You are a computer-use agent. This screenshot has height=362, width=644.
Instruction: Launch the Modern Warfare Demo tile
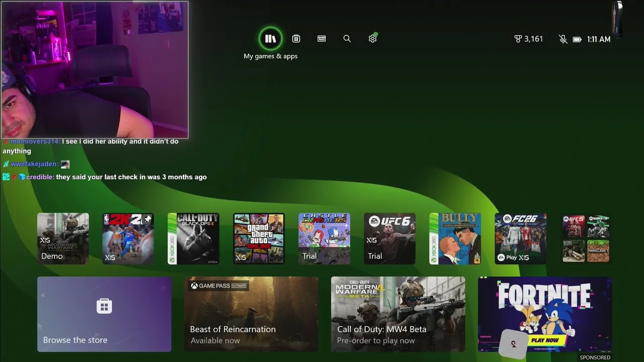63,238
